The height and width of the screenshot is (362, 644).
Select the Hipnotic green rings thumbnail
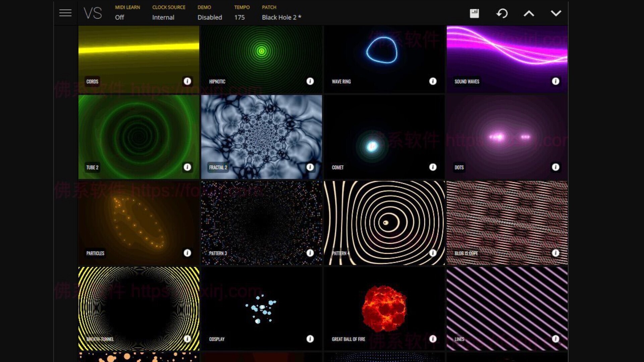(261, 59)
